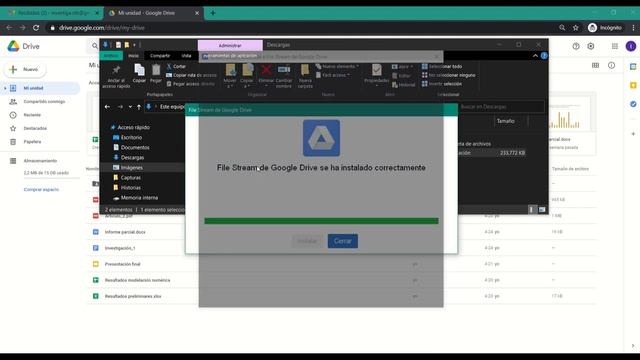
Task: Open Explorer recent locations dropdown arrow
Action: (x=130, y=107)
